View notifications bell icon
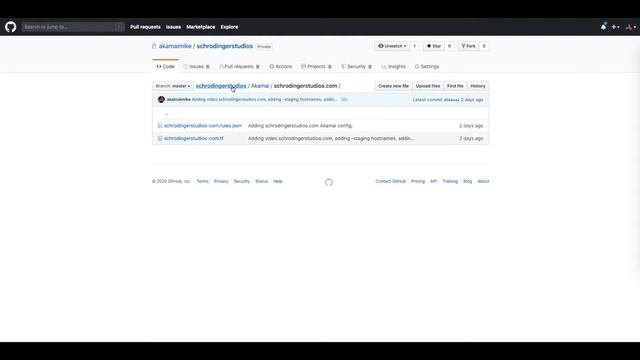The image size is (640, 360). [x=603, y=27]
